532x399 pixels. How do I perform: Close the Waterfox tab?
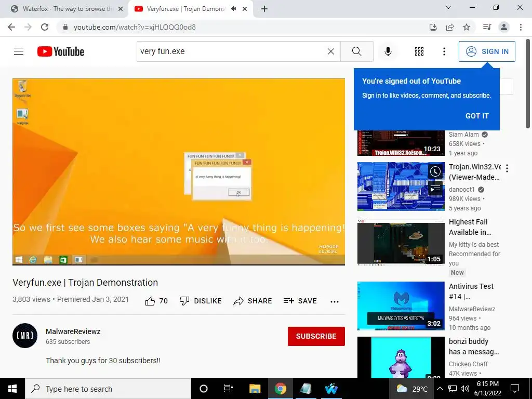121,9
